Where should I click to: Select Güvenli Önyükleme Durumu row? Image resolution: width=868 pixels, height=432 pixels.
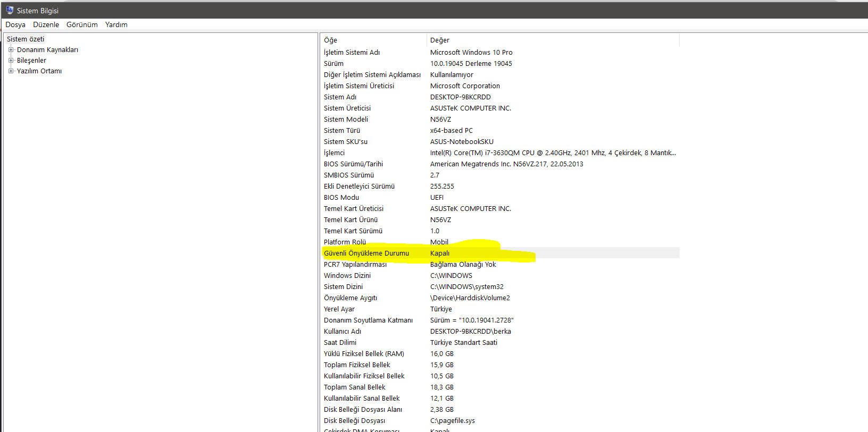[366, 253]
